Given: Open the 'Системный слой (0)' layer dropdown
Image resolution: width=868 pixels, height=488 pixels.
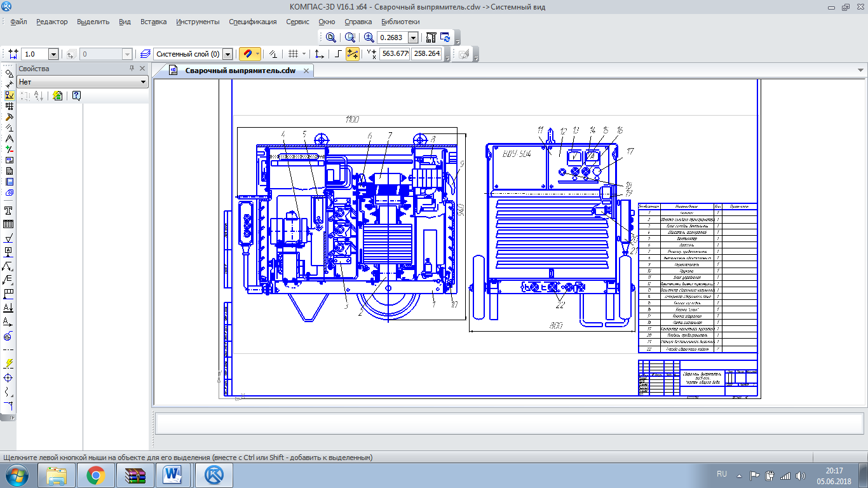Looking at the screenshot, I should (x=227, y=55).
